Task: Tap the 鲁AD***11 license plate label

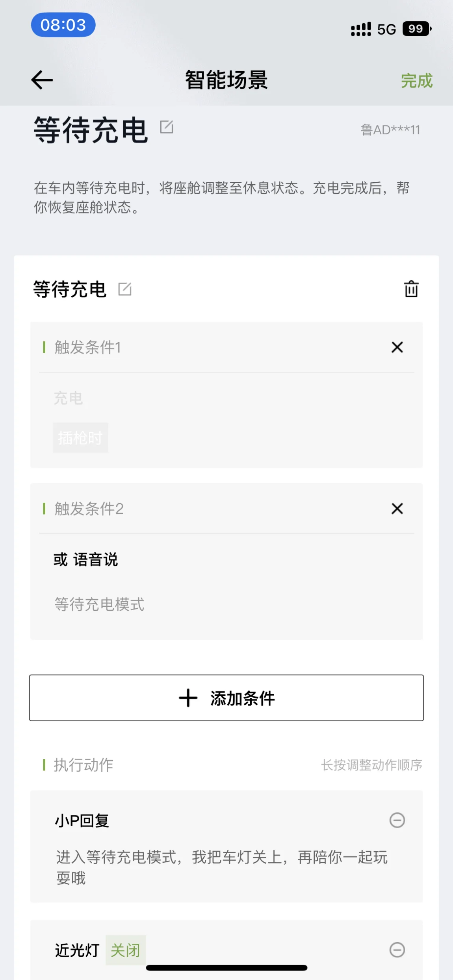Action: pos(390,130)
